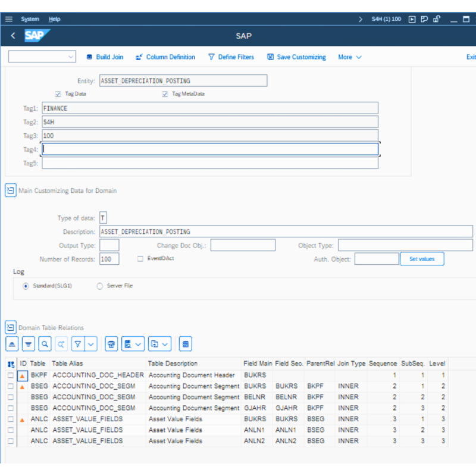Click the layout settings grid icon in table toolbar
The width and height of the screenshot is (476, 476).
[186, 344]
